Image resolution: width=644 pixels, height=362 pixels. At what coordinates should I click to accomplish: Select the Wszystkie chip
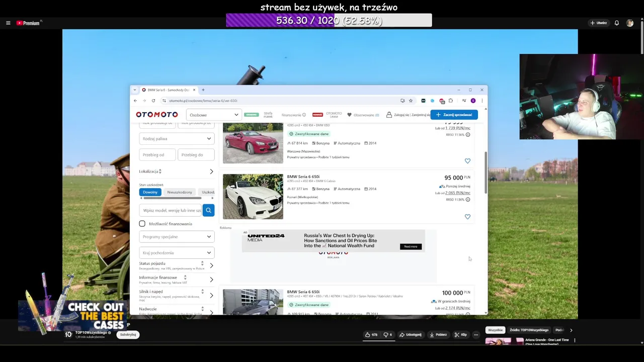[x=495, y=330]
